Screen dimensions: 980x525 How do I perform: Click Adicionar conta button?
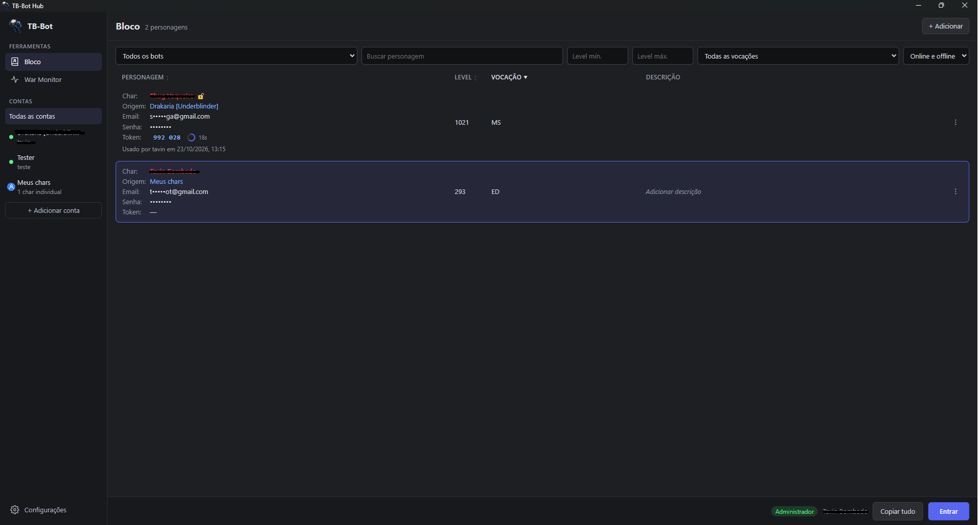click(53, 210)
